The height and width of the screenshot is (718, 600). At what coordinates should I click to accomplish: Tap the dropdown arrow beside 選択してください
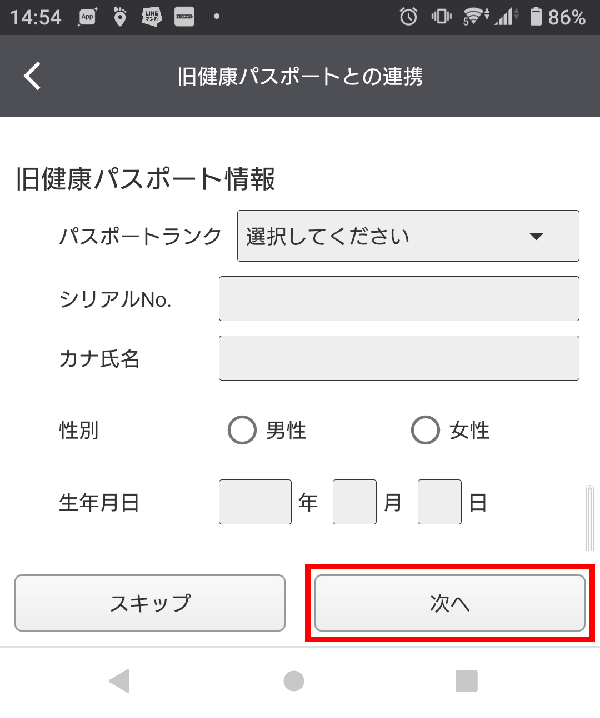click(x=536, y=237)
